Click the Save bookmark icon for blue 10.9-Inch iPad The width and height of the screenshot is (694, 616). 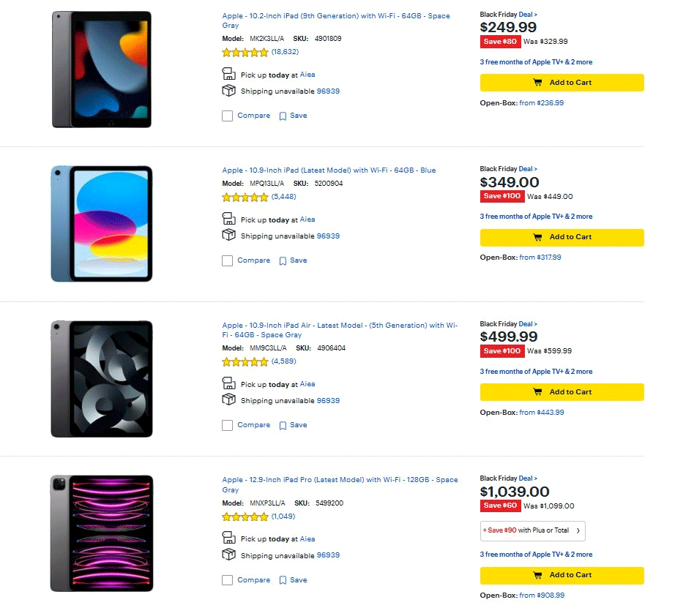[283, 261]
